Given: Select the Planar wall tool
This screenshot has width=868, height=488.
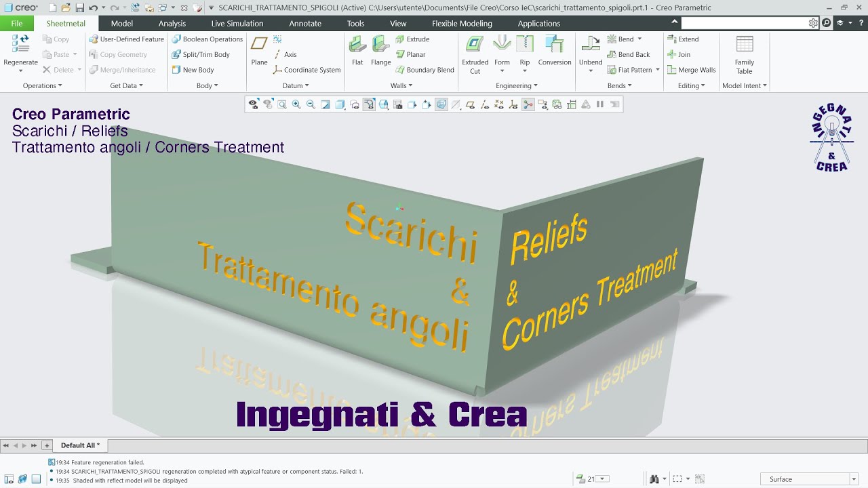Looking at the screenshot, I should (x=410, y=54).
